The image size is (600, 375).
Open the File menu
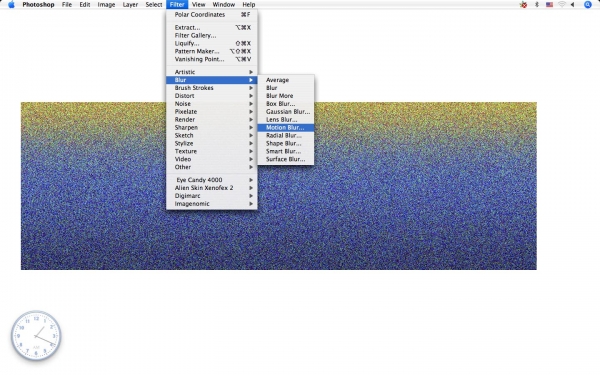point(67,5)
